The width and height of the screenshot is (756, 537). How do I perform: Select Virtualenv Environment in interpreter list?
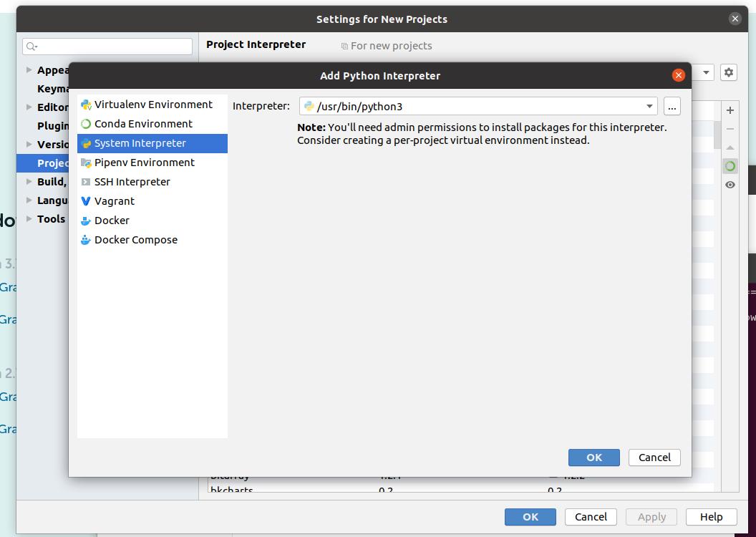(152, 105)
